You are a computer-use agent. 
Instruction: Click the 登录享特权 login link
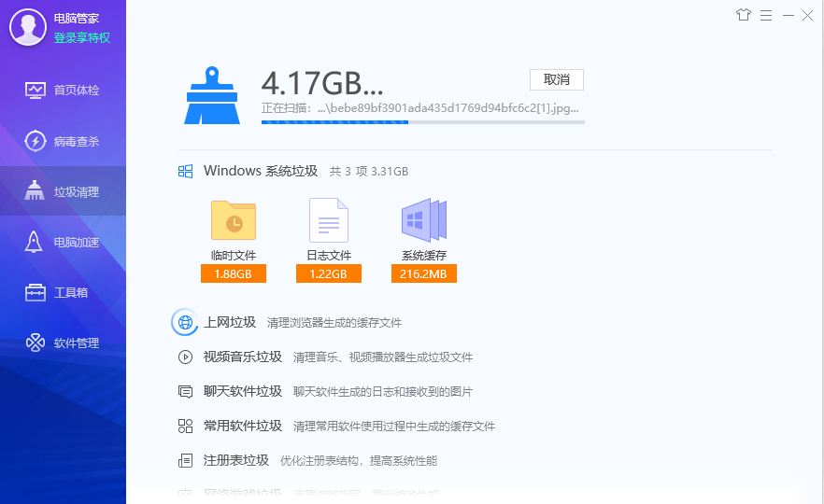(82, 37)
